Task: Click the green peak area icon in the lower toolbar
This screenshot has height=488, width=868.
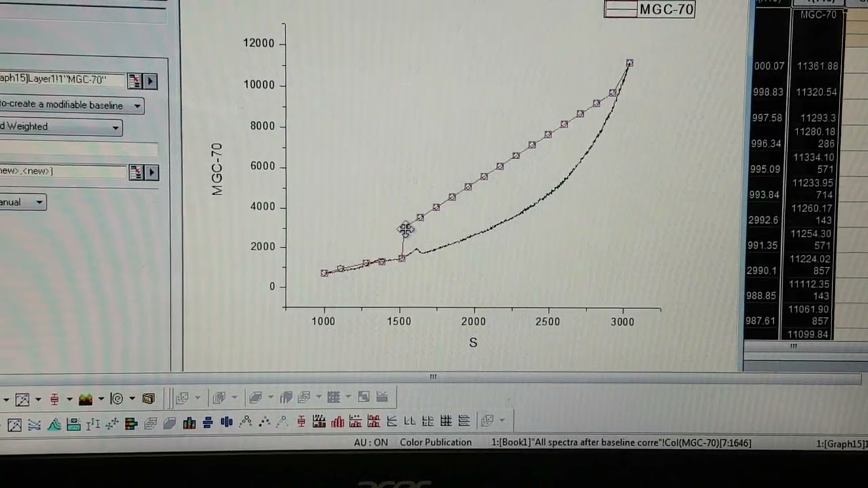Action: pos(54,425)
